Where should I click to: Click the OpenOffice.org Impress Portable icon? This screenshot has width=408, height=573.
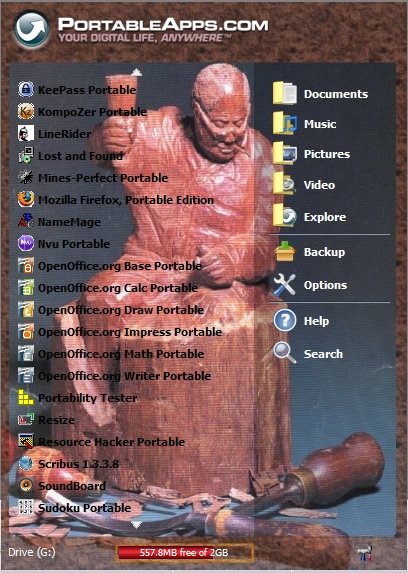pyautogui.click(x=26, y=331)
